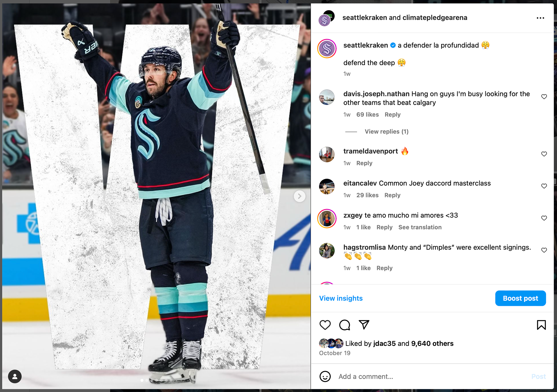Show tagged people using the person icon
Image resolution: width=557 pixels, height=392 pixels.
click(x=15, y=376)
